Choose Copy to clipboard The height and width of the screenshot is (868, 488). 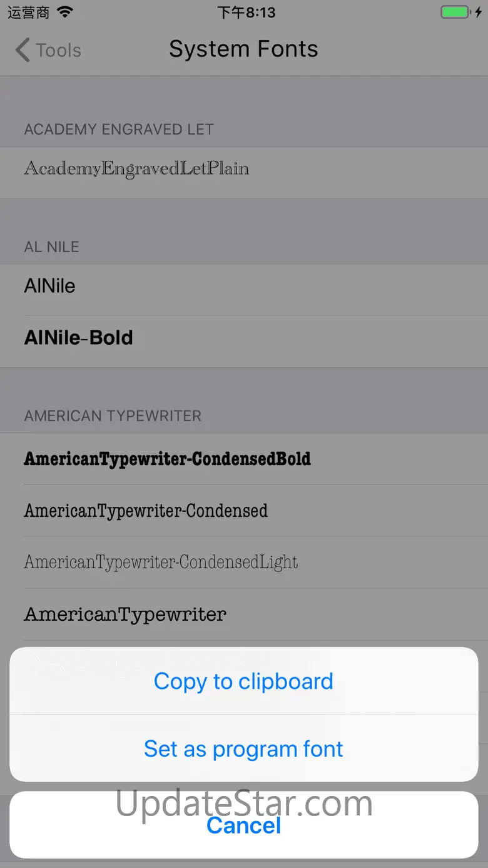(x=243, y=681)
